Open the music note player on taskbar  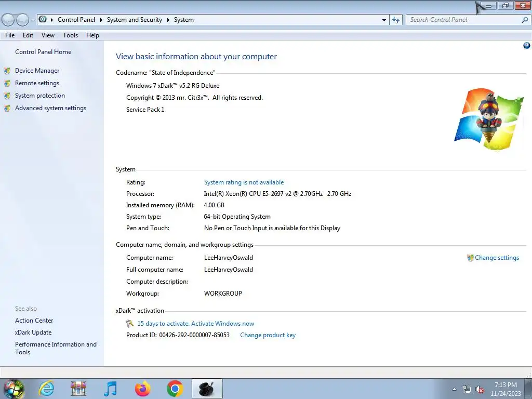(111, 389)
